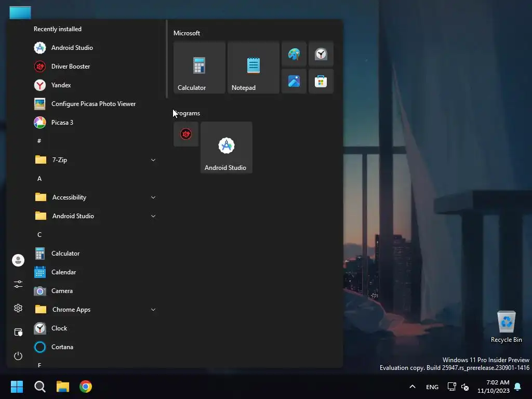
Task: Click the Recently installed heading
Action: (x=58, y=29)
